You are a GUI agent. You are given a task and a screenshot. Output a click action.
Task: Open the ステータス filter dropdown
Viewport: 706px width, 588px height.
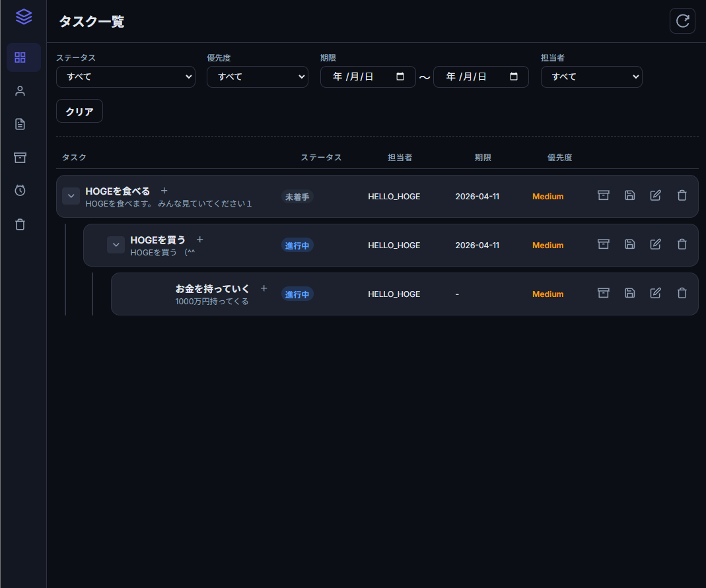point(125,77)
